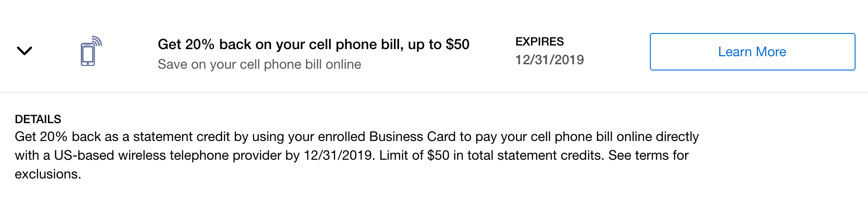Click the EXPIRES label
The width and height of the screenshot is (868, 199).
[x=539, y=41]
